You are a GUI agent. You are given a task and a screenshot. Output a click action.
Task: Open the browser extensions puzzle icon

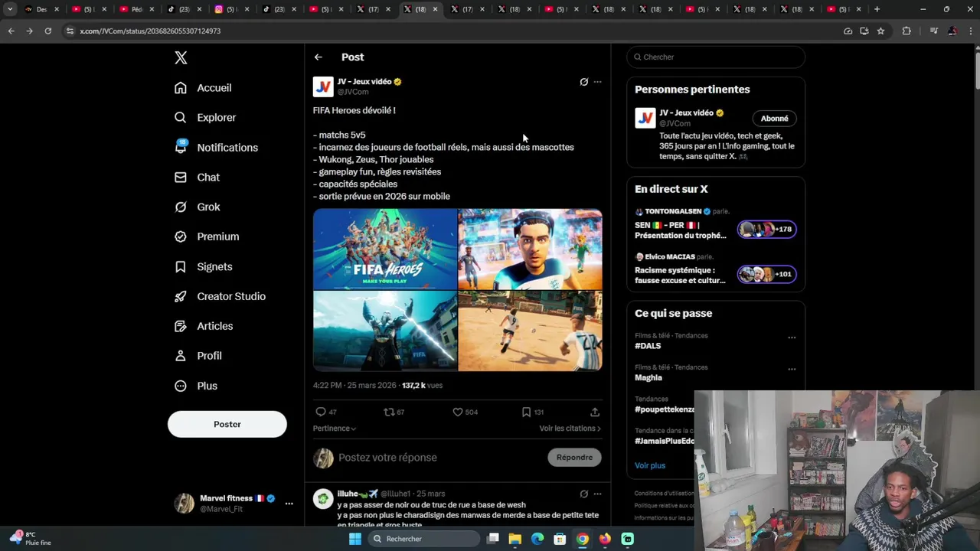906,31
